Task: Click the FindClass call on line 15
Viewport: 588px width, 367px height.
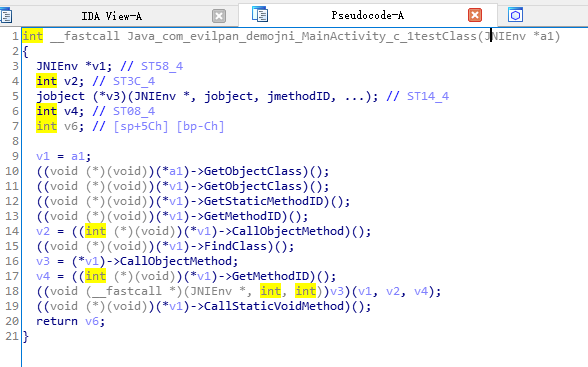Action: (236, 246)
